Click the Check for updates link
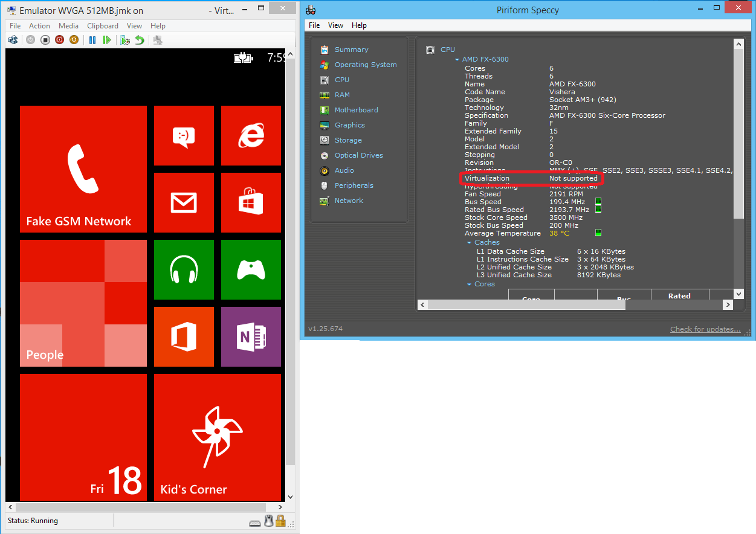Image resolution: width=756 pixels, height=534 pixels. pyautogui.click(x=705, y=329)
